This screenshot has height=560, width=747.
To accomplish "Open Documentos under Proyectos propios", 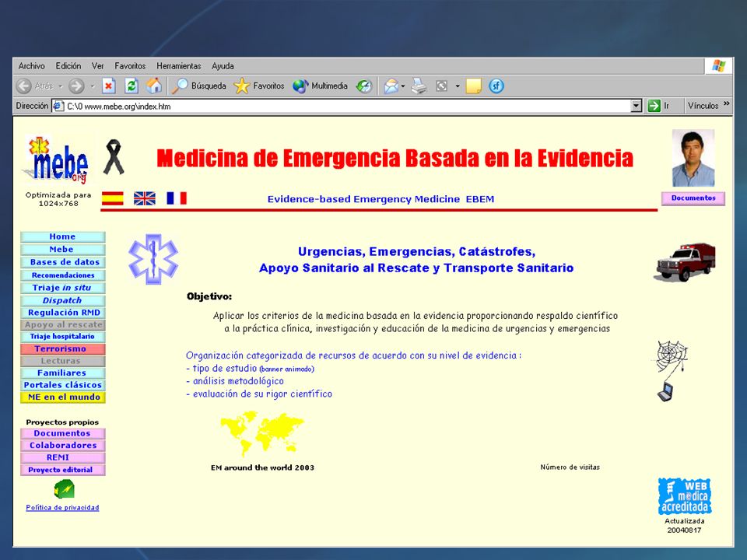I will (62, 433).
